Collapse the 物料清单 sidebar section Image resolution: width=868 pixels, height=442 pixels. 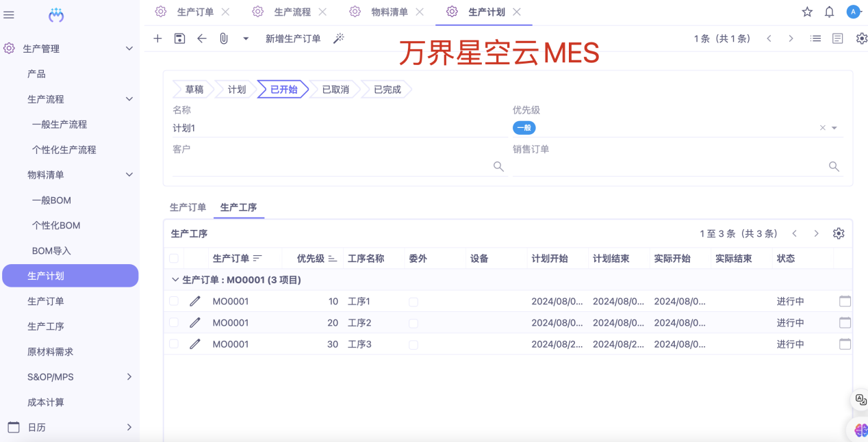coord(129,174)
